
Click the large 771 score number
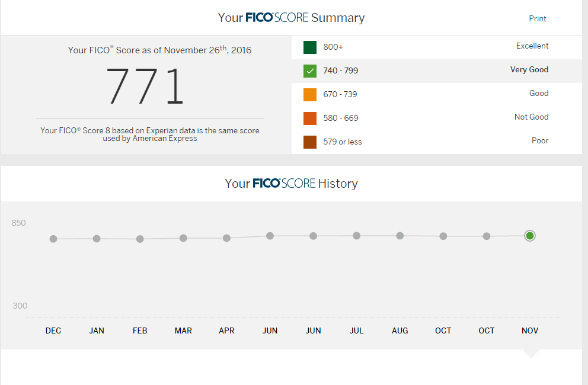coord(145,86)
